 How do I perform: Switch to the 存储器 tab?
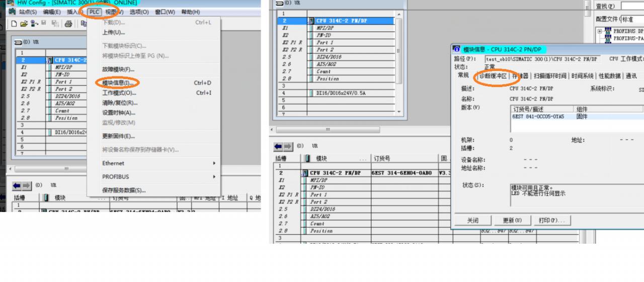point(520,76)
